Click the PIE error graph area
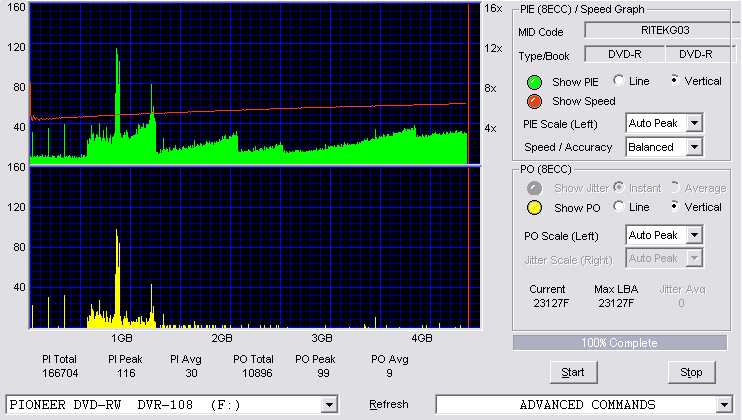 [255, 84]
